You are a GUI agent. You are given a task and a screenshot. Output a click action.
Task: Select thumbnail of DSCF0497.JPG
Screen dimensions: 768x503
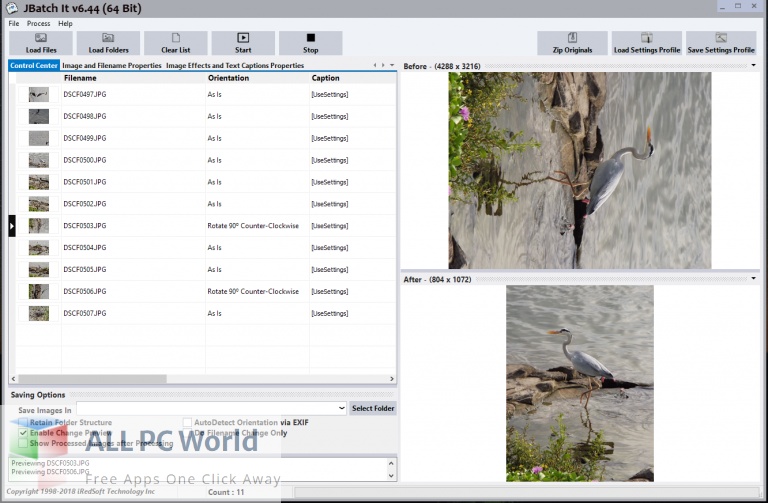coord(39,95)
